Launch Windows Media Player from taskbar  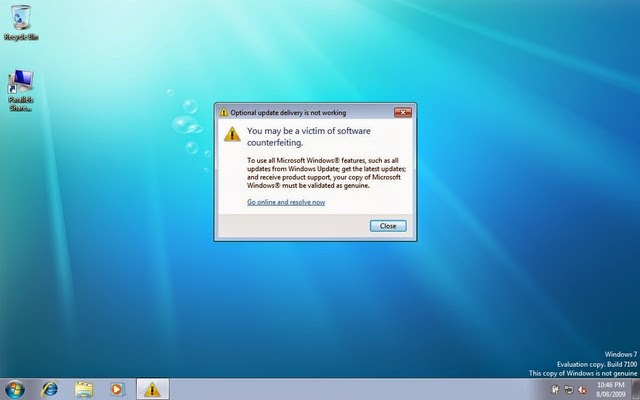point(117,389)
